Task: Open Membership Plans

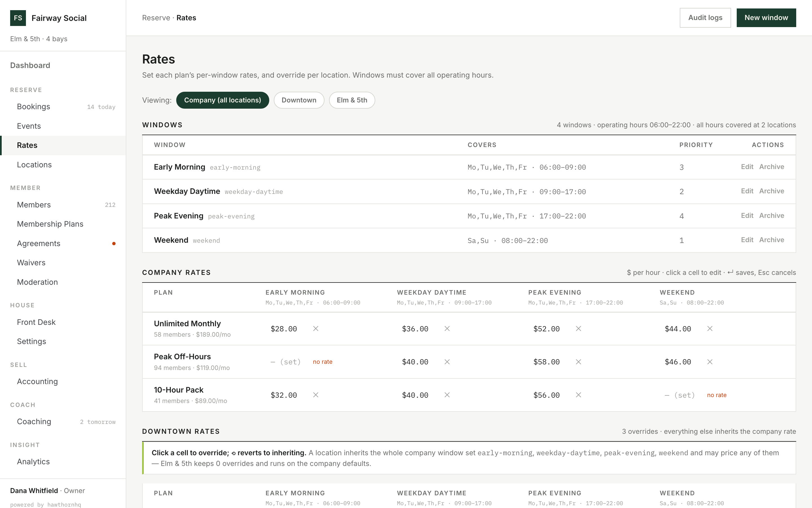Action: pos(63,224)
